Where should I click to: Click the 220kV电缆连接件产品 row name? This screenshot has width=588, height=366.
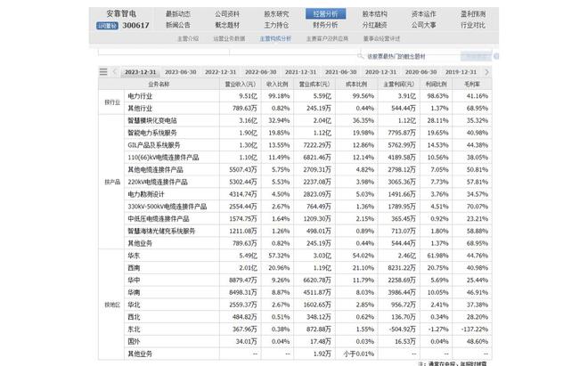pyautogui.click(x=158, y=183)
